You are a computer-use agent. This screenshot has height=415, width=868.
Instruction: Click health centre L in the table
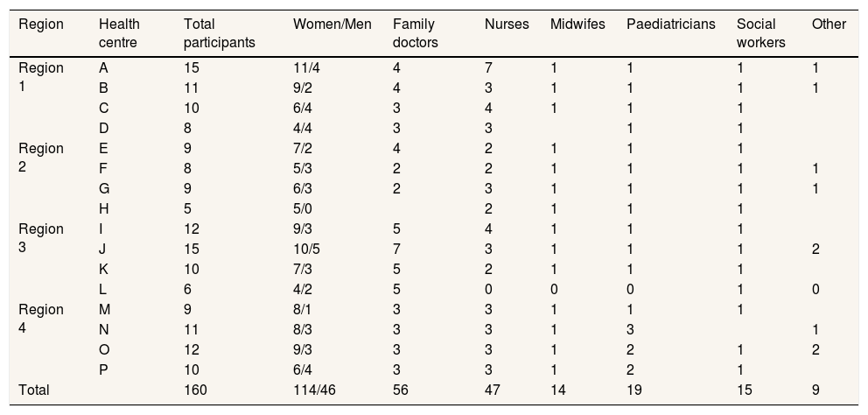tap(104, 290)
